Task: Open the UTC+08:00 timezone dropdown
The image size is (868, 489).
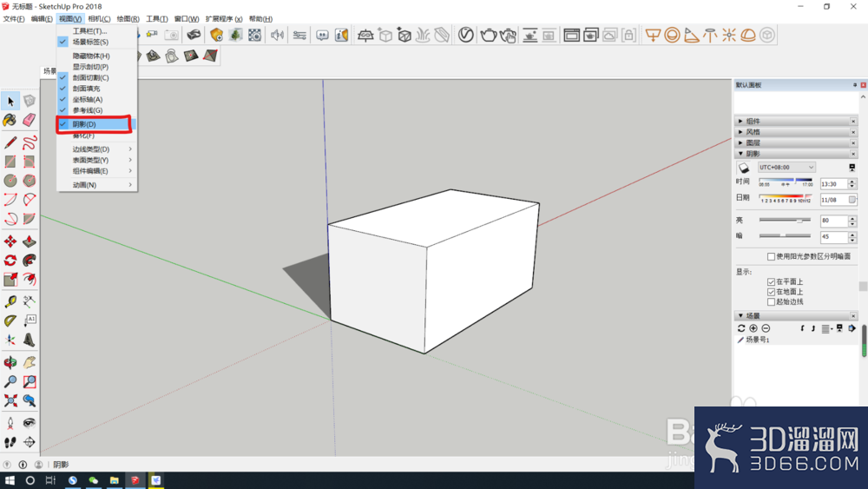Action: point(786,168)
